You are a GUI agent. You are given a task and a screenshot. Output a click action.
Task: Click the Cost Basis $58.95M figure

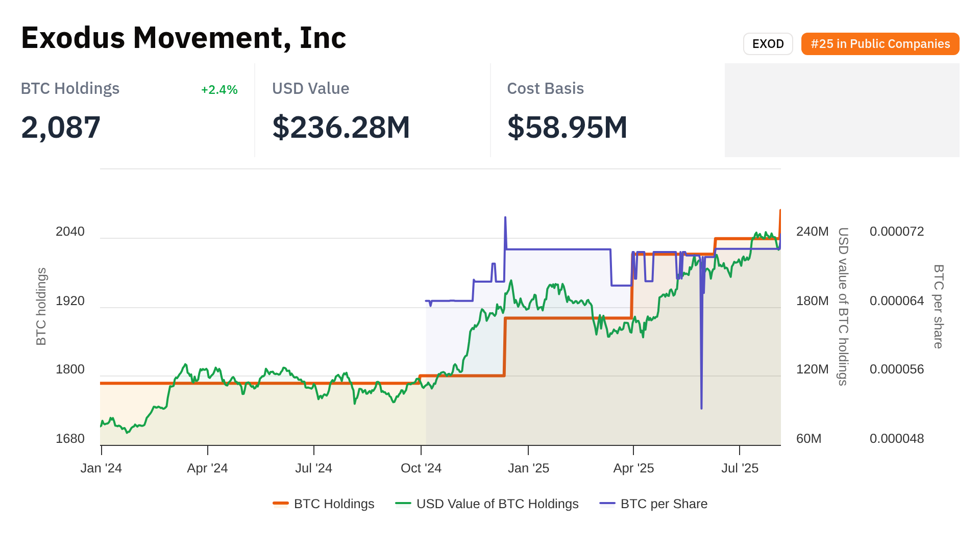(567, 128)
